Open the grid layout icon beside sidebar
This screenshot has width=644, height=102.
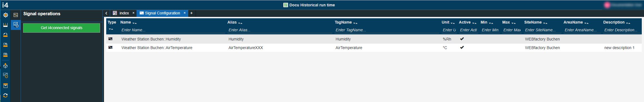click(16, 15)
